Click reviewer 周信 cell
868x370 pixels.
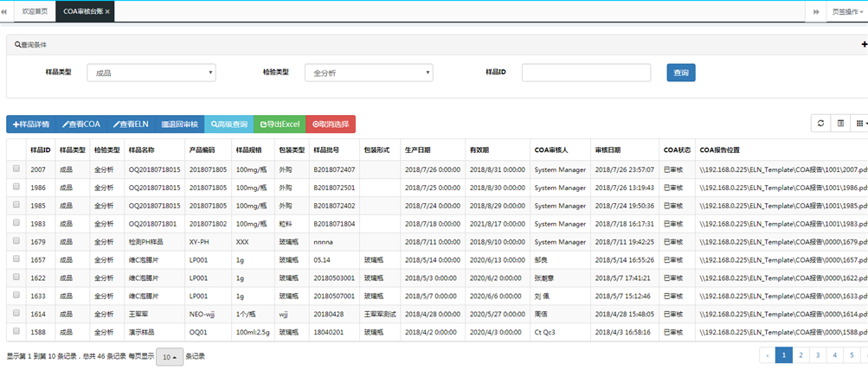[560, 313]
